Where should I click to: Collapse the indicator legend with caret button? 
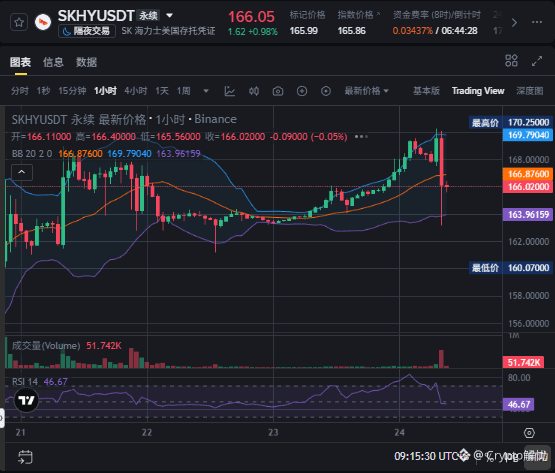click(x=22, y=172)
